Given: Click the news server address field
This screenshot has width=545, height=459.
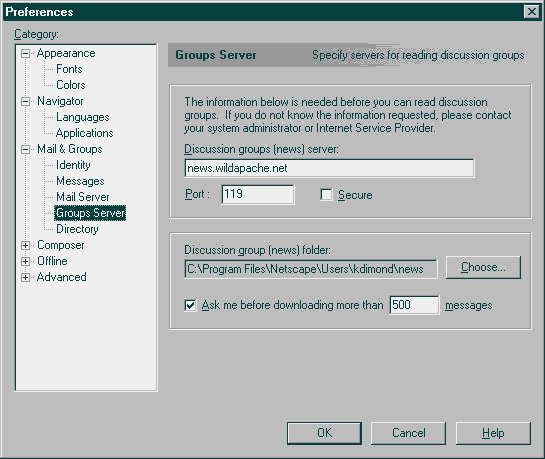Looking at the screenshot, I should click(x=329, y=168).
